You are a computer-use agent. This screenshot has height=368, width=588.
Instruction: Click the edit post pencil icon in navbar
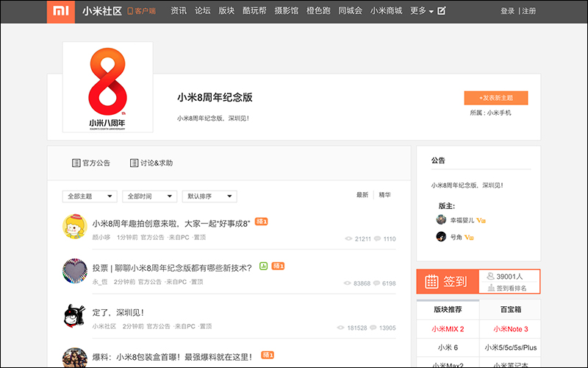pyautogui.click(x=442, y=11)
